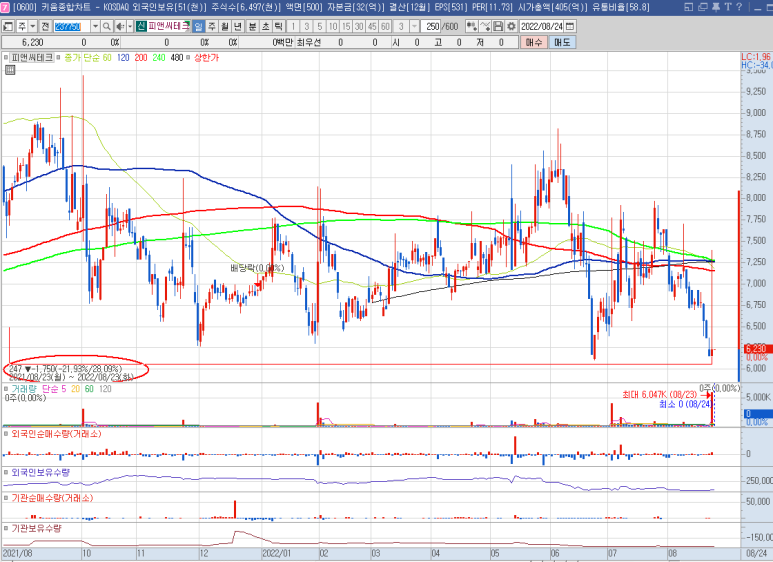The image size is (773, 562).
Task: Open the stock search magnifier icon
Action: coord(106,26)
